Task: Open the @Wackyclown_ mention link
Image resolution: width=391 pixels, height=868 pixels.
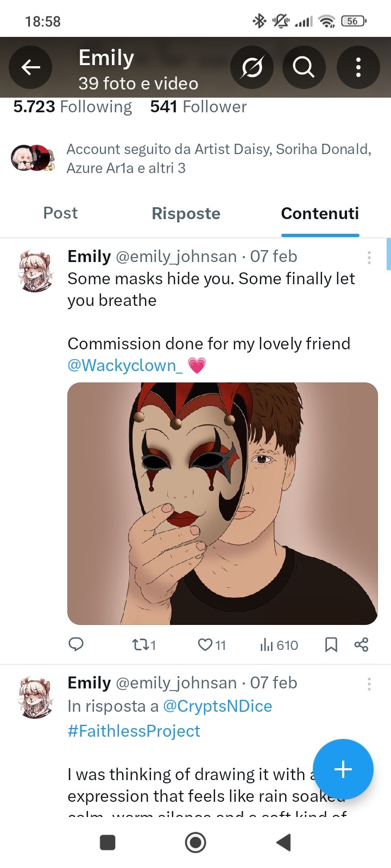Action: tap(125, 365)
